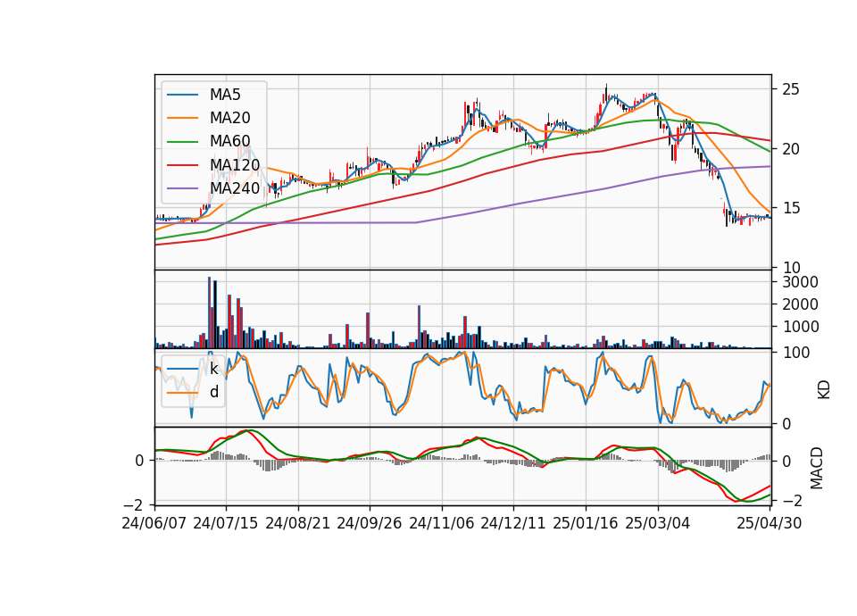This screenshot has width=857, height=616.
Task: Click the 24/12/11 date label
Action: (x=513, y=524)
